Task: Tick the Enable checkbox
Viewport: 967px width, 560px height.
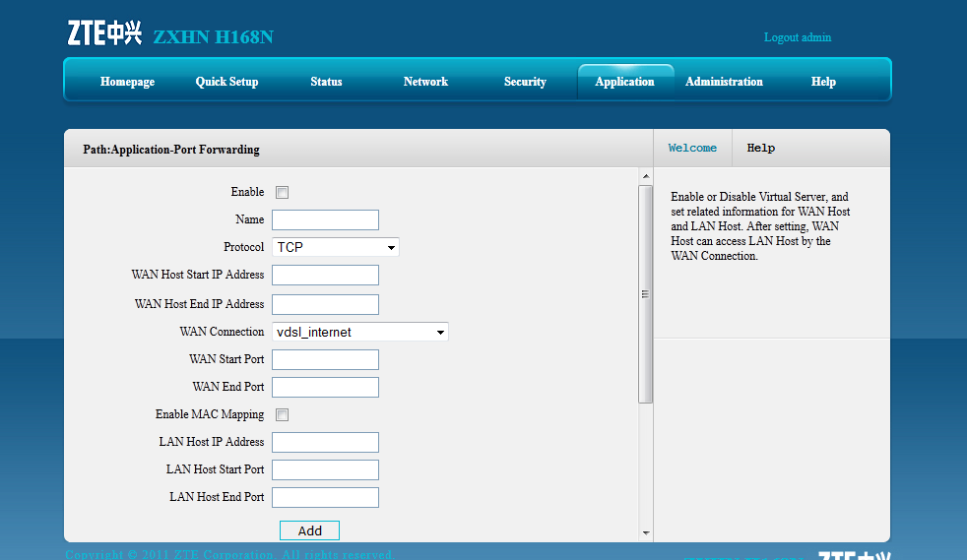Action: (x=282, y=192)
